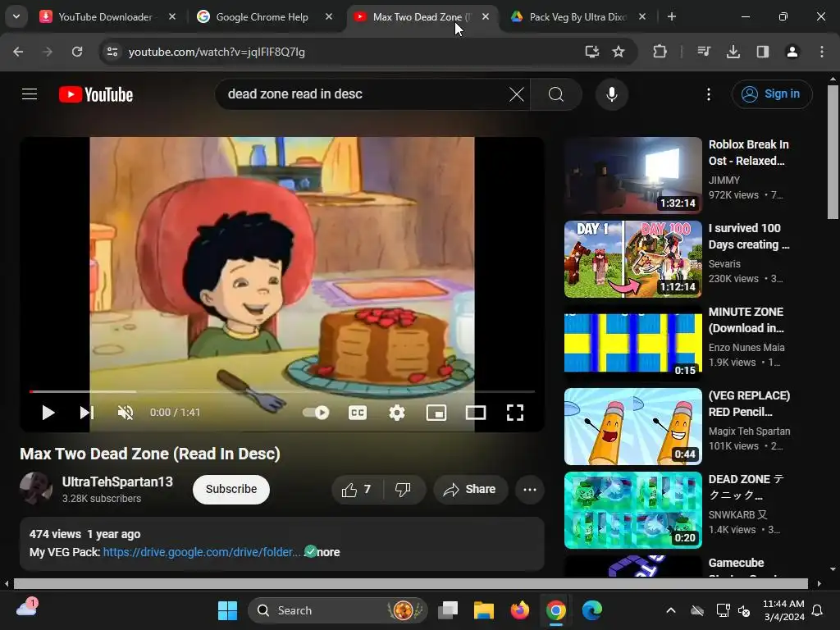Open the Google Drive VEG Pack link
Viewport: 840px width, 630px height.
(x=202, y=552)
